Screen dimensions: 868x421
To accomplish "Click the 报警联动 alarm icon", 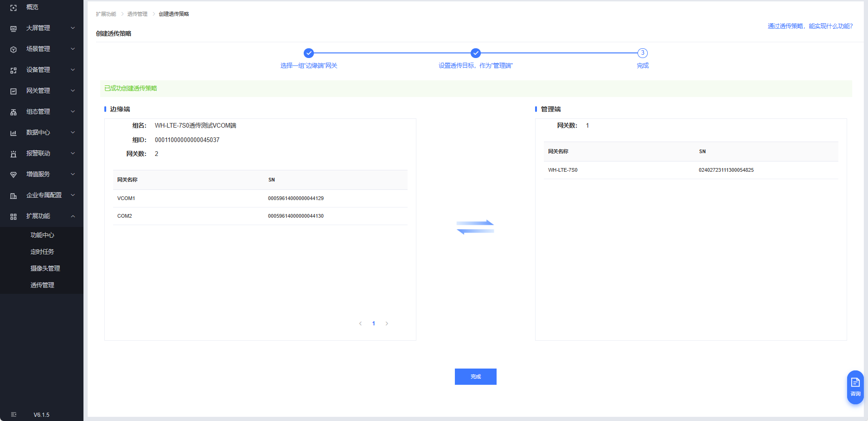I will click(x=13, y=154).
